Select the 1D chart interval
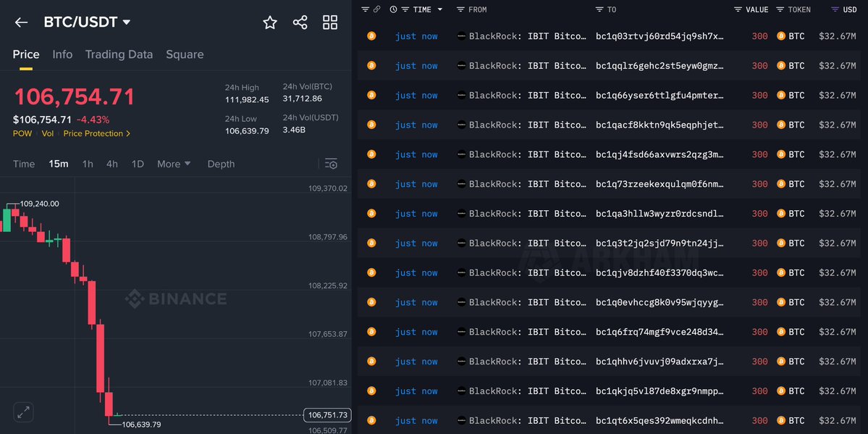868x434 pixels. (x=138, y=164)
